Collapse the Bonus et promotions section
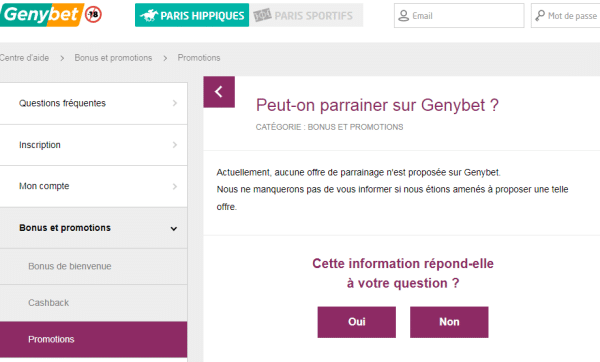This screenshot has height=362, width=600. (93, 228)
